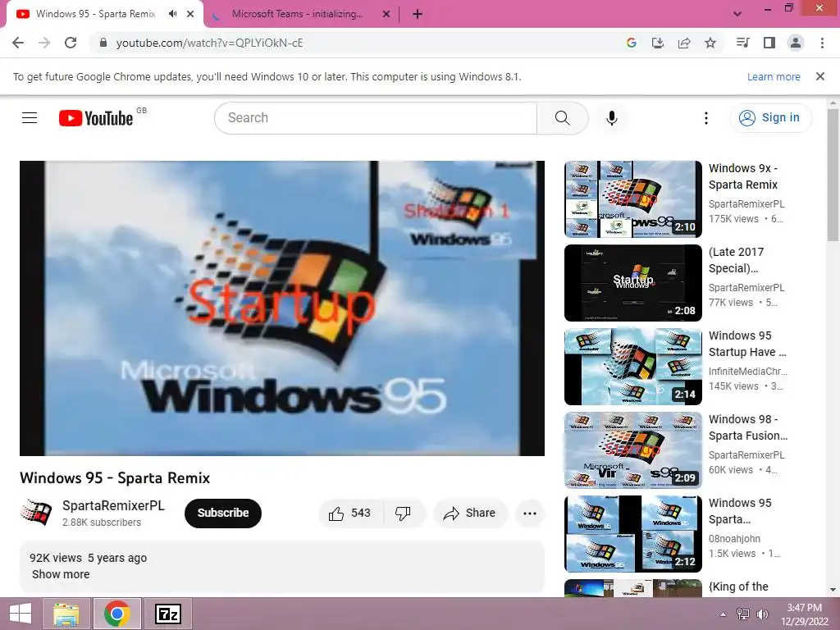Screen dimensions: 840x630
Task: Show hidden tray icons arrow
Action: (723, 614)
